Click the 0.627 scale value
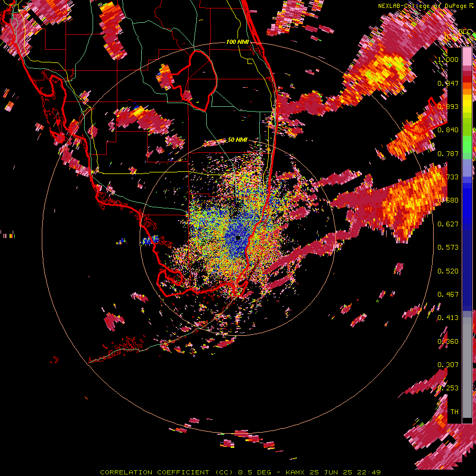 click(x=448, y=224)
